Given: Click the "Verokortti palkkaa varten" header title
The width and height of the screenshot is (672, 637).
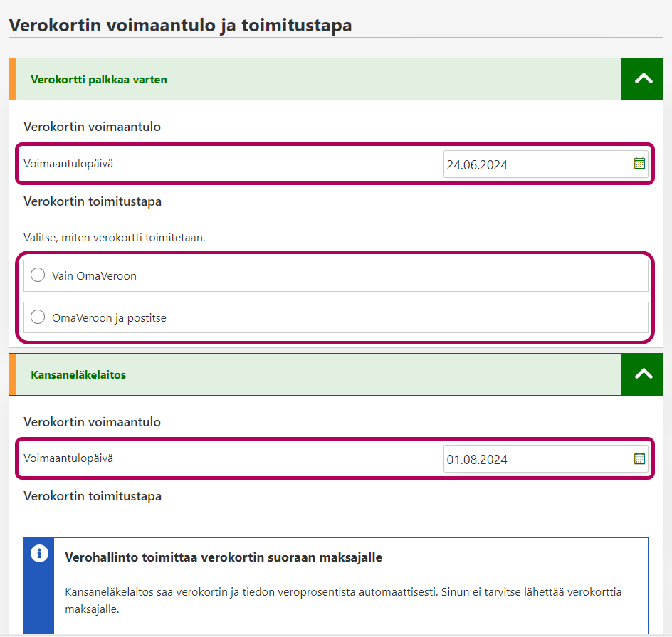Looking at the screenshot, I should (99, 80).
